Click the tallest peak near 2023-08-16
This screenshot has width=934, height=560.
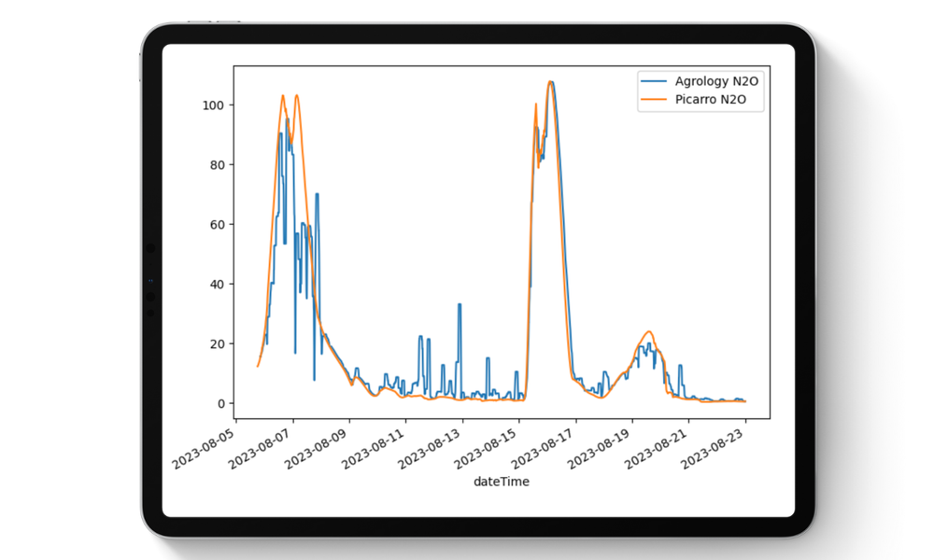551,82
